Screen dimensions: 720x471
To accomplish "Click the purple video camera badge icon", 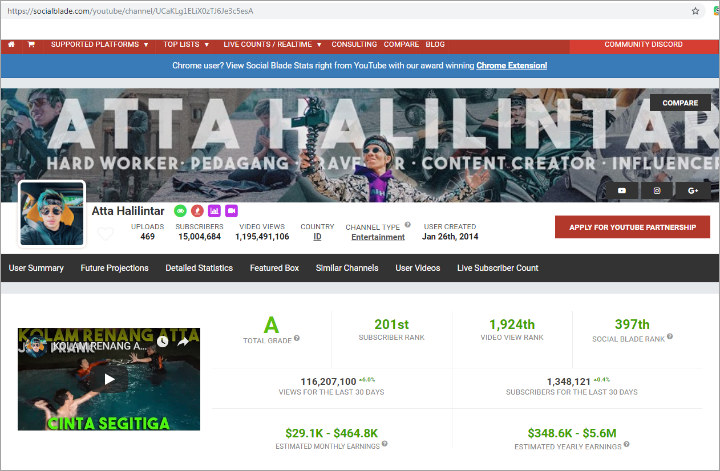I will 231,211.
